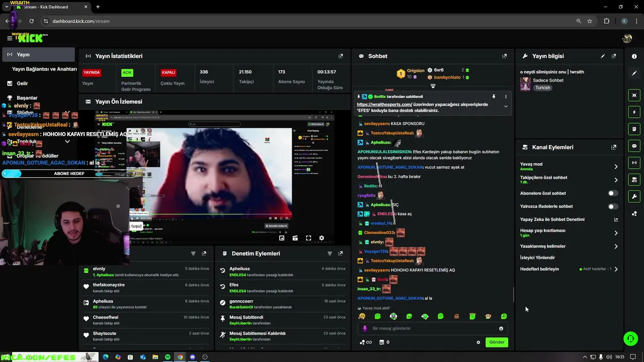The width and height of the screenshot is (644, 362).
Task: Open stream preview settings gear
Action: (x=321, y=238)
